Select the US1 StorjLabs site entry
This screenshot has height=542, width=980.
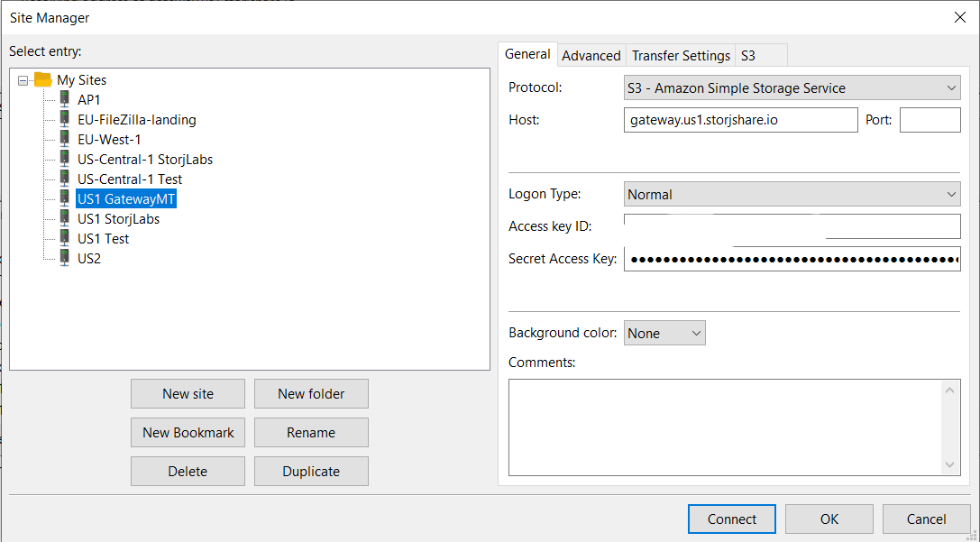(119, 219)
